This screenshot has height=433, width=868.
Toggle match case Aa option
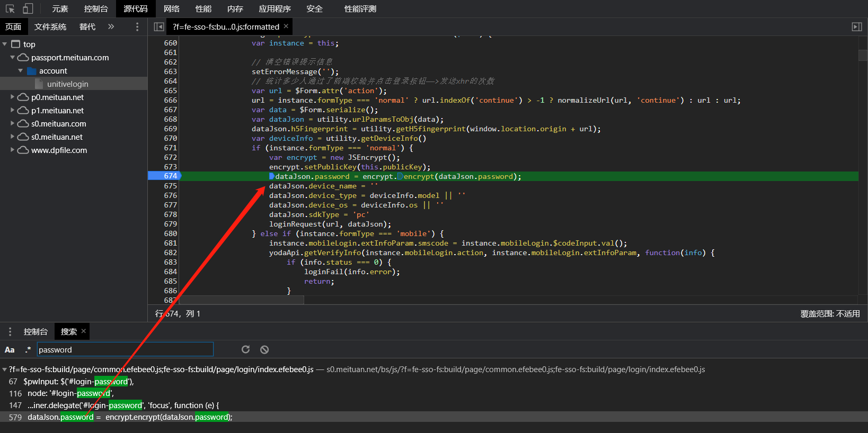(x=10, y=349)
